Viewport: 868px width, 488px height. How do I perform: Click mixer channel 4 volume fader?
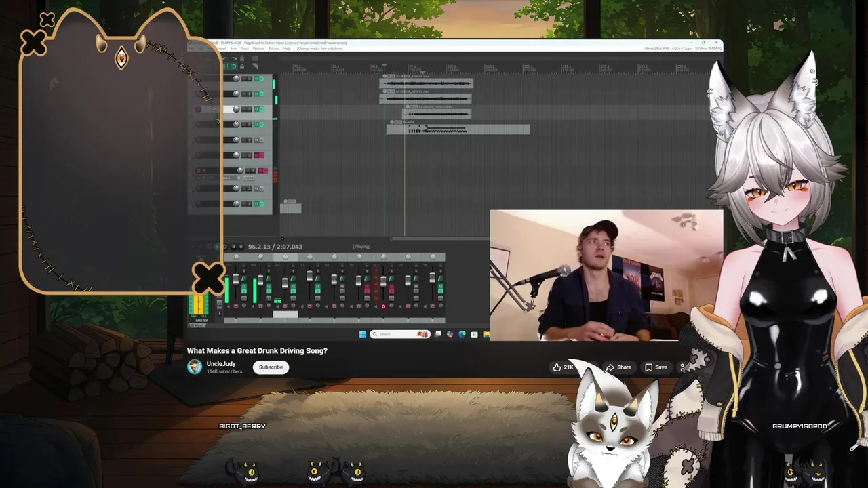(x=309, y=277)
